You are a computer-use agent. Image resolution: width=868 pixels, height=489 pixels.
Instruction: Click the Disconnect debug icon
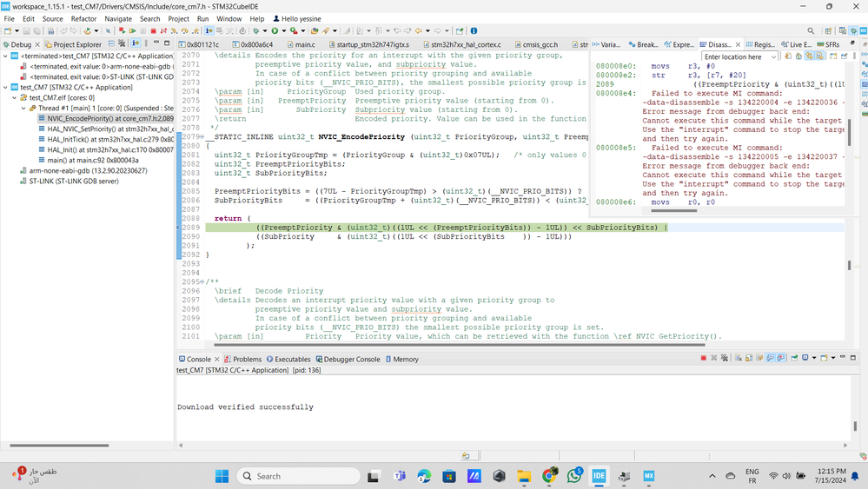tap(163, 31)
